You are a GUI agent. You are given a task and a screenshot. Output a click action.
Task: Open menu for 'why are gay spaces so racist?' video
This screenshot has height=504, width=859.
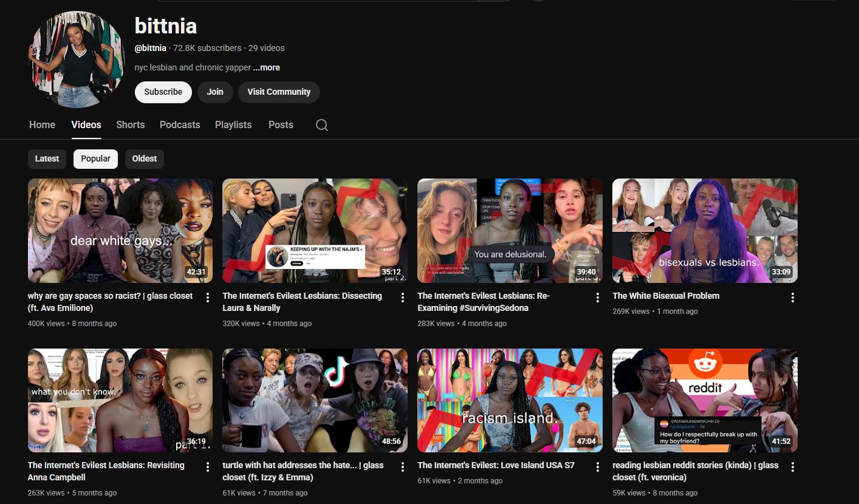pos(208,298)
